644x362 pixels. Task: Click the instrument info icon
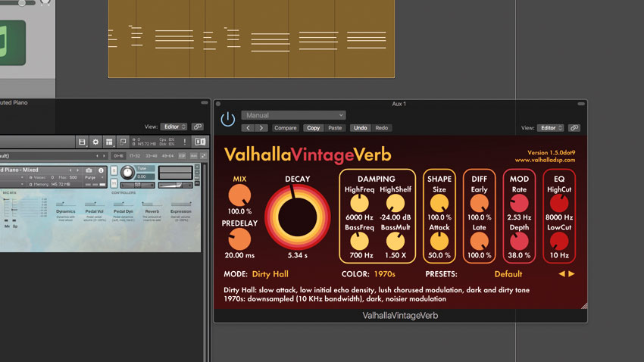point(101,170)
